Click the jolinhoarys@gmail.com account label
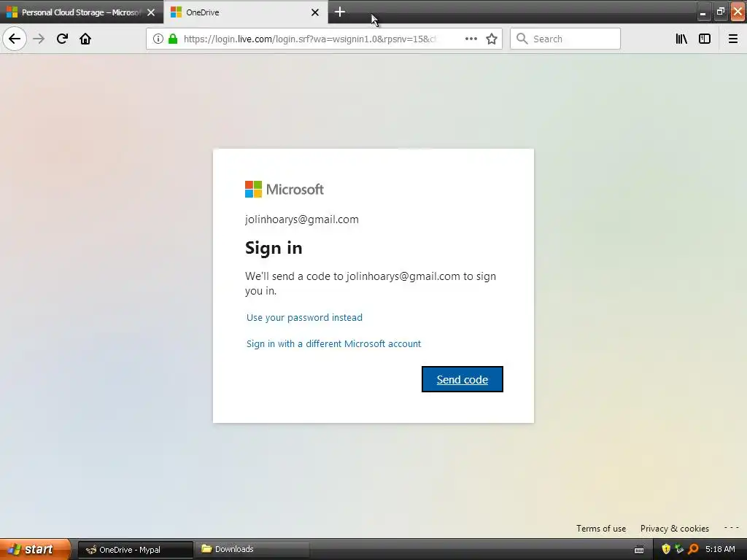747x560 pixels. coord(301,219)
